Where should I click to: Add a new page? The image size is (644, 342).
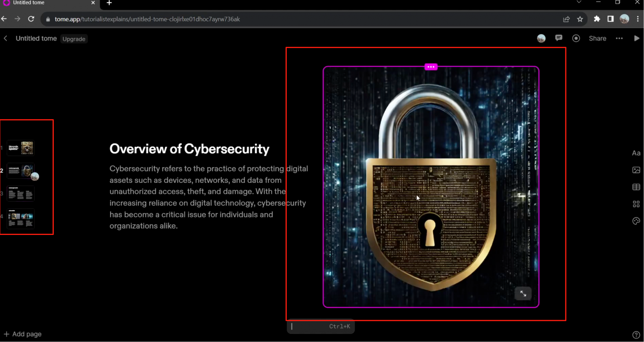tap(22, 334)
